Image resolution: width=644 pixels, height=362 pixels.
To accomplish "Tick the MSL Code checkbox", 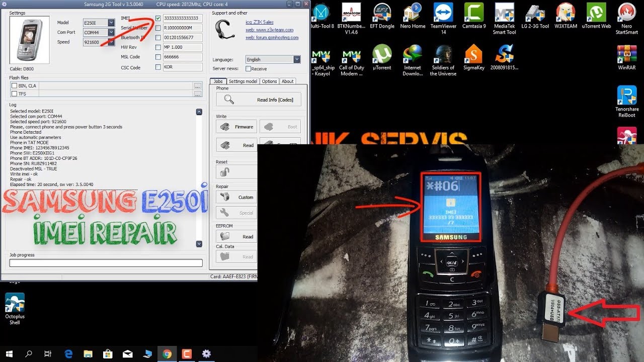I will click(x=158, y=57).
